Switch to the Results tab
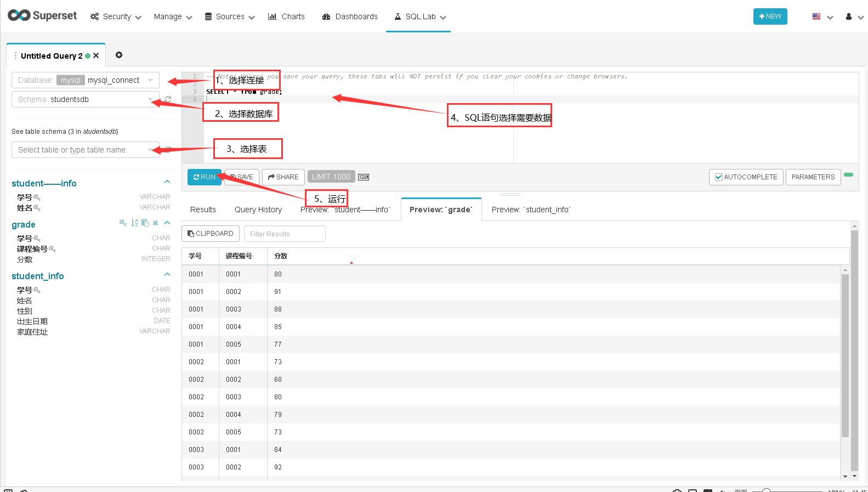 [x=203, y=210]
